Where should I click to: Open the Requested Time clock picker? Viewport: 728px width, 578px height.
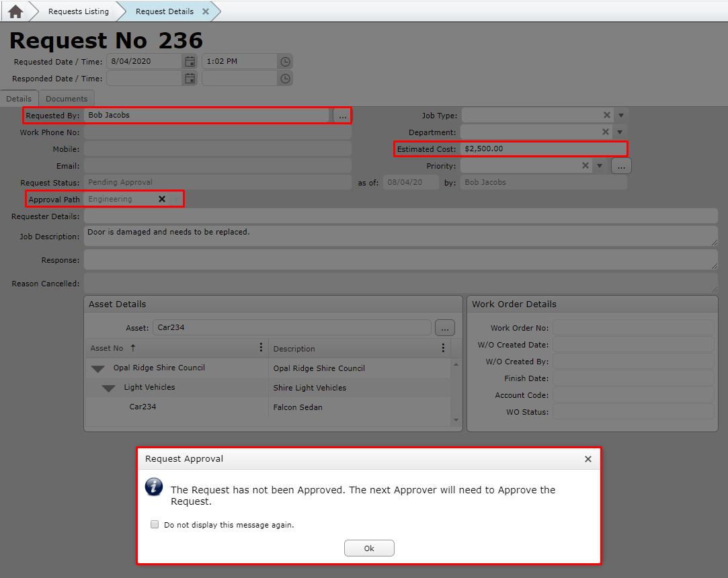(x=285, y=60)
